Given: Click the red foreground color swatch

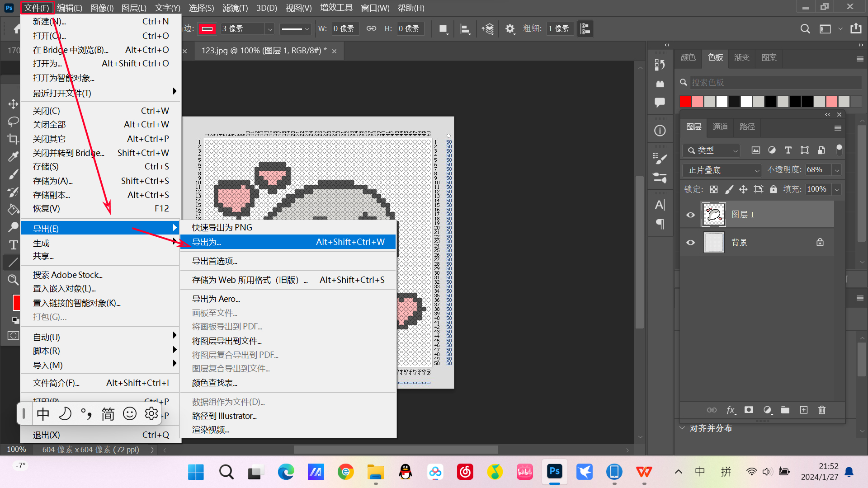Looking at the screenshot, I should (x=17, y=302).
